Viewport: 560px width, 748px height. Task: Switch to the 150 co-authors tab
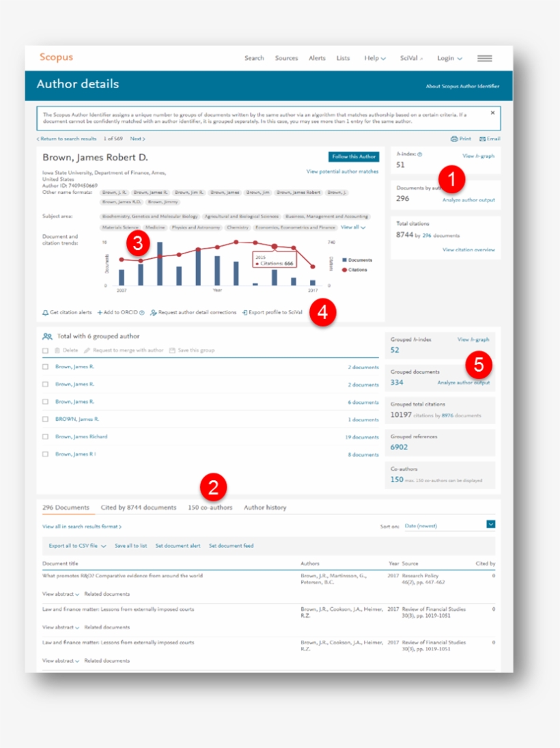click(210, 508)
